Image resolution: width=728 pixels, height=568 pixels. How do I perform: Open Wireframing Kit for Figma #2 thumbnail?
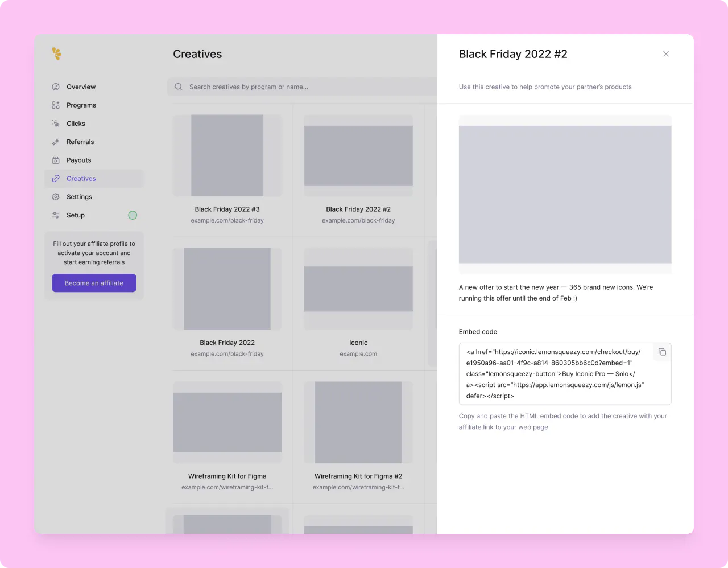click(358, 422)
